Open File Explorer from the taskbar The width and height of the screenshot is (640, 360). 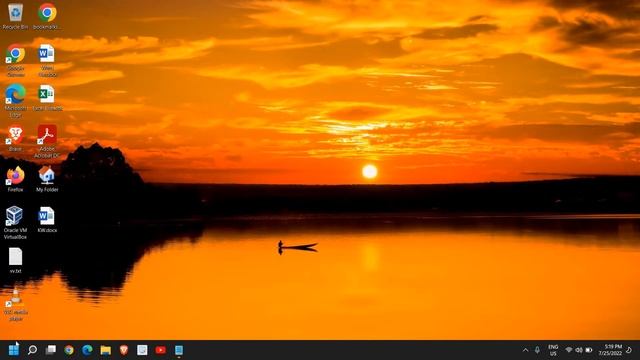coord(106,350)
